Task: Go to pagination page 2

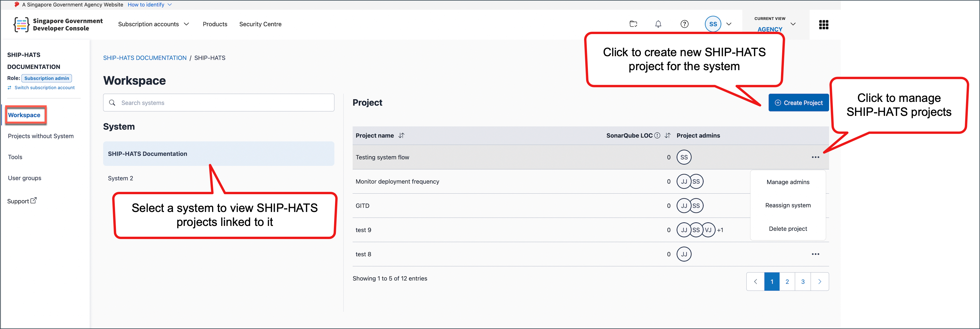Action: click(787, 282)
